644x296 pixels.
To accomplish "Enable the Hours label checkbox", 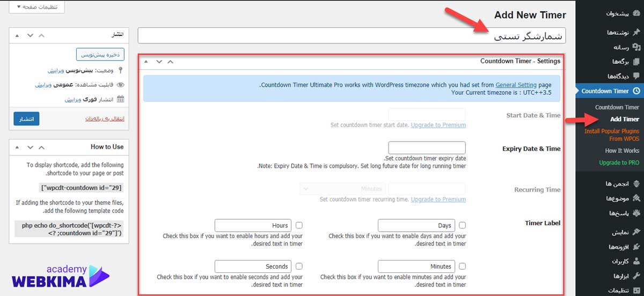I will click(299, 226).
